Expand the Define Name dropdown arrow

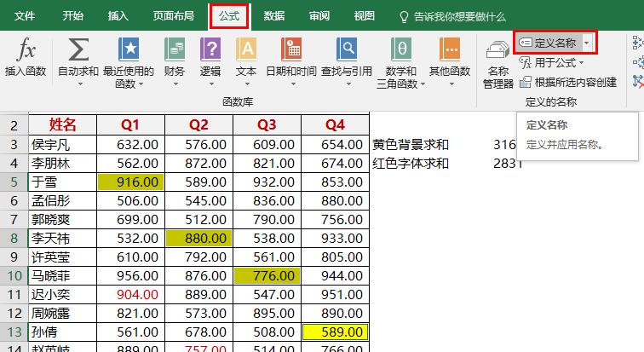[587, 43]
